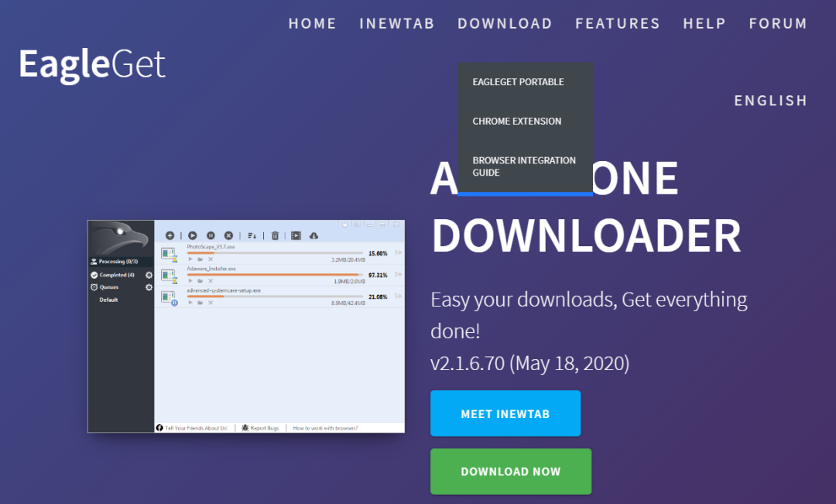Viewport: 836px width, 504px height.
Task: Click the EagleGet logo
Action: point(92,64)
